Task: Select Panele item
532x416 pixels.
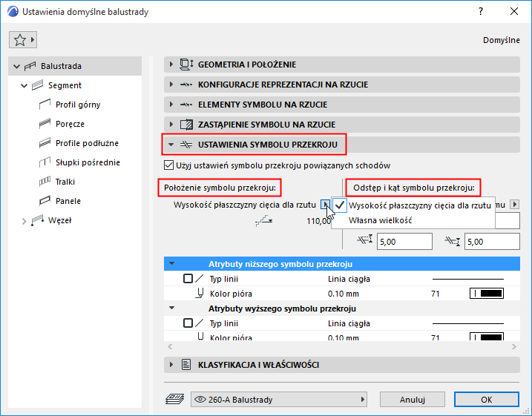Action: coord(68,201)
